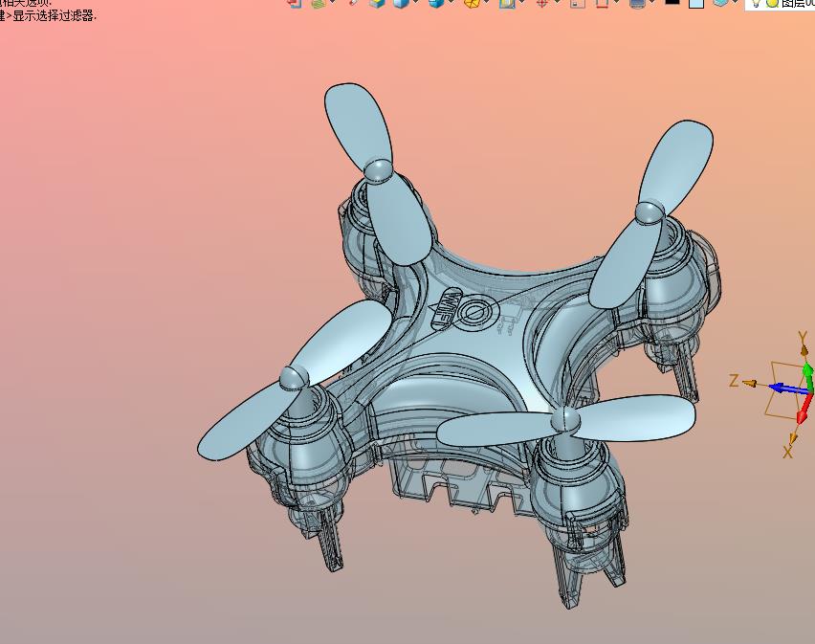Pick the light blue color swatch in toolbar
This screenshot has width=815, height=644.
pyautogui.click(x=696, y=3)
